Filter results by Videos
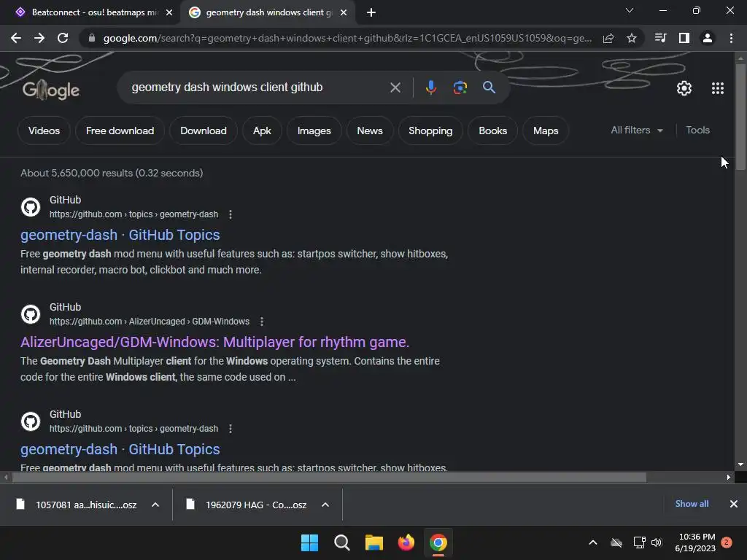This screenshot has height=560, width=747. (x=44, y=131)
